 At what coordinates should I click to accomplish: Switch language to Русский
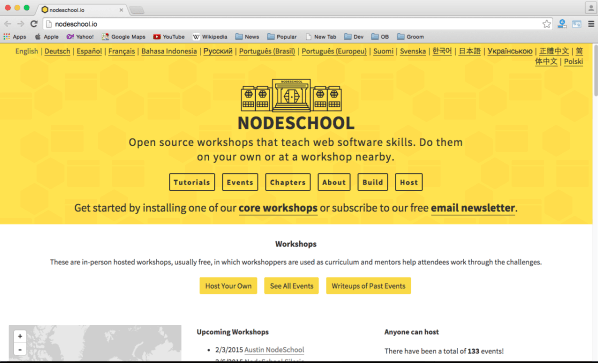[x=218, y=51]
